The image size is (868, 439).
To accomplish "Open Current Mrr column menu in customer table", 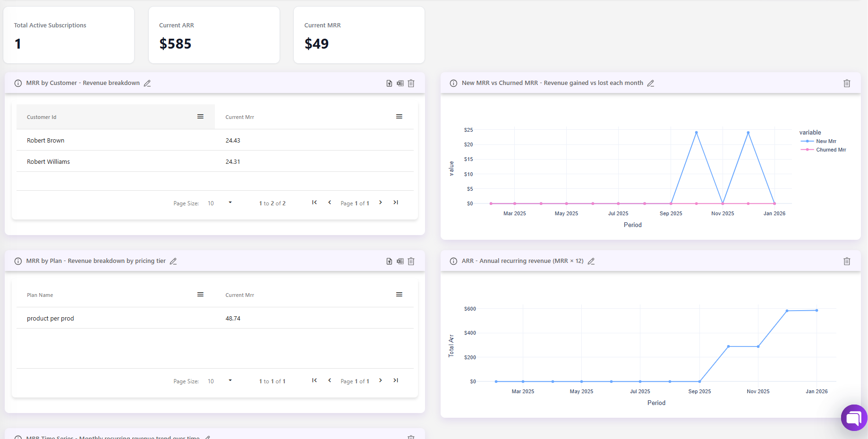I will pyautogui.click(x=399, y=117).
